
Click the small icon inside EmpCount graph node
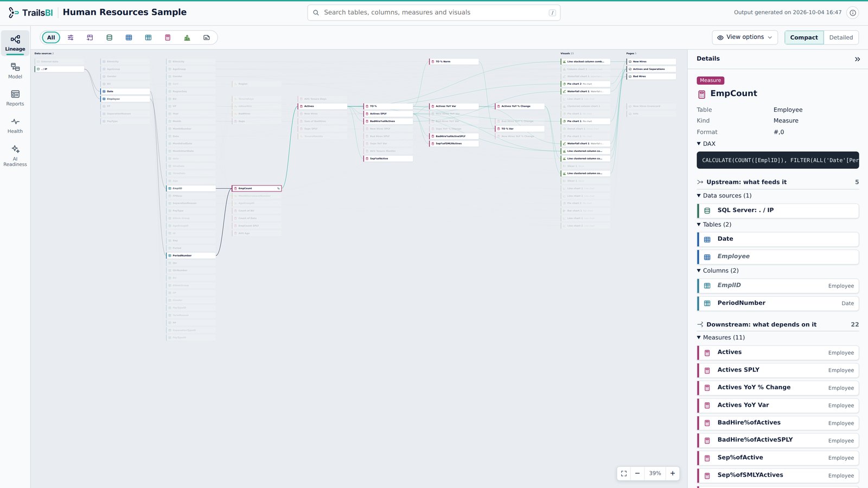pyautogui.click(x=278, y=188)
